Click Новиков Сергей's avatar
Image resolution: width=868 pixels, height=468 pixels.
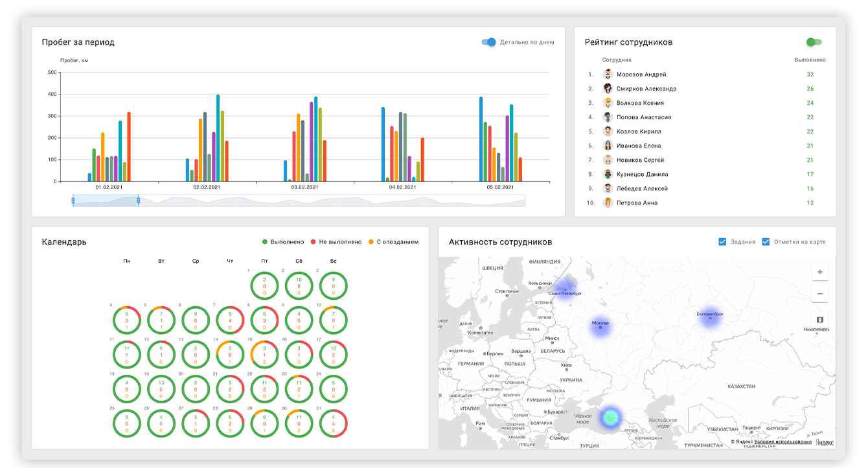pos(608,160)
